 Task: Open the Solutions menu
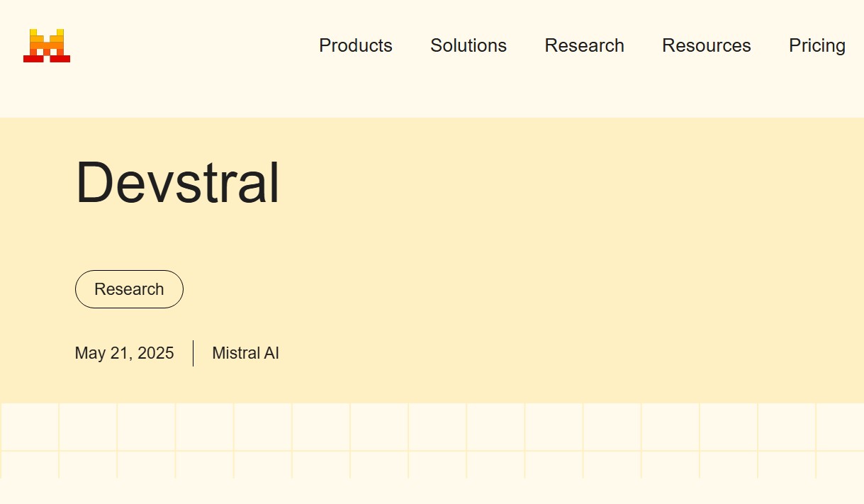(469, 45)
